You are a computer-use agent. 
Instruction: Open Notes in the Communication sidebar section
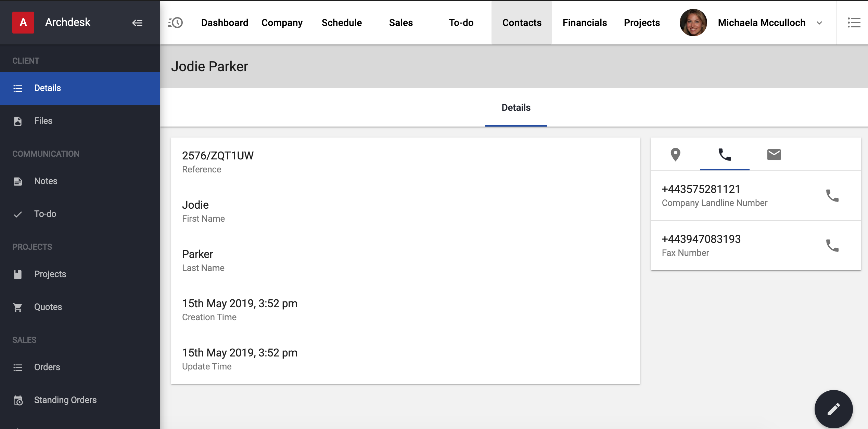pyautogui.click(x=46, y=181)
